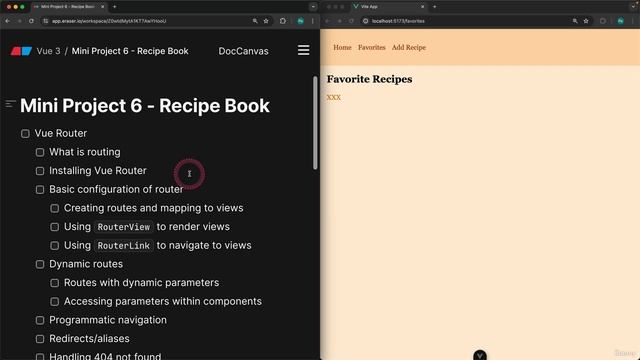Open the tab search dropdown in left browser

[313, 7]
